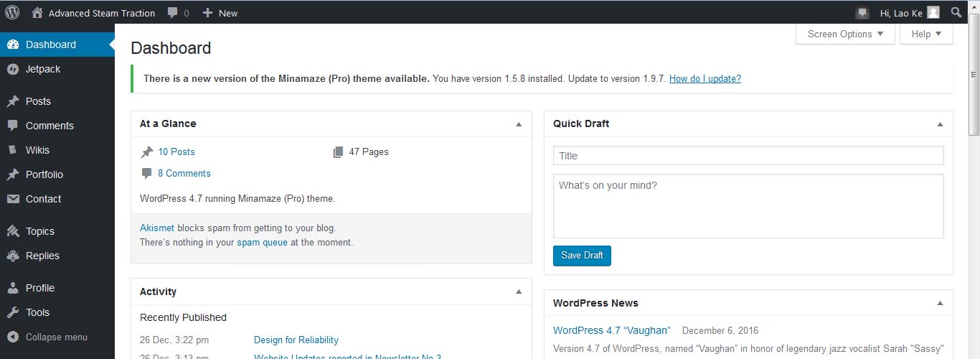The height and width of the screenshot is (359, 980).
Task: Click the Lao Ke user avatar
Action: [x=933, y=12]
